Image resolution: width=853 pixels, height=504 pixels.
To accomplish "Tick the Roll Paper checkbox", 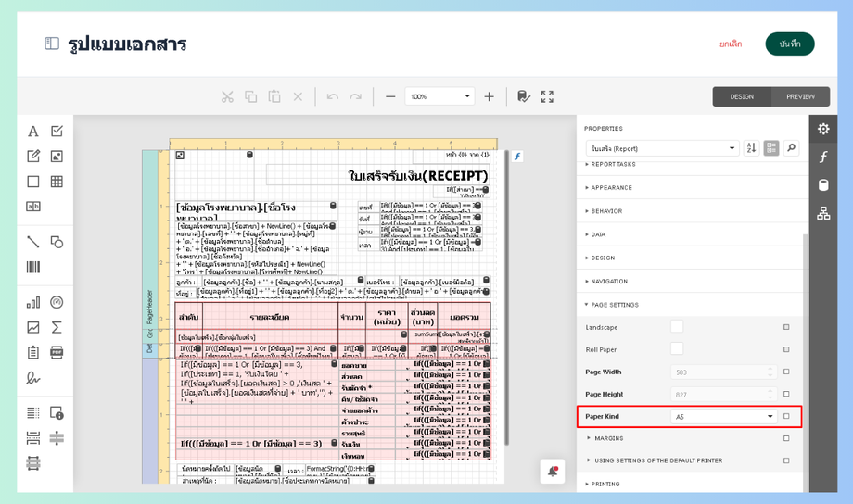I will coord(677,349).
